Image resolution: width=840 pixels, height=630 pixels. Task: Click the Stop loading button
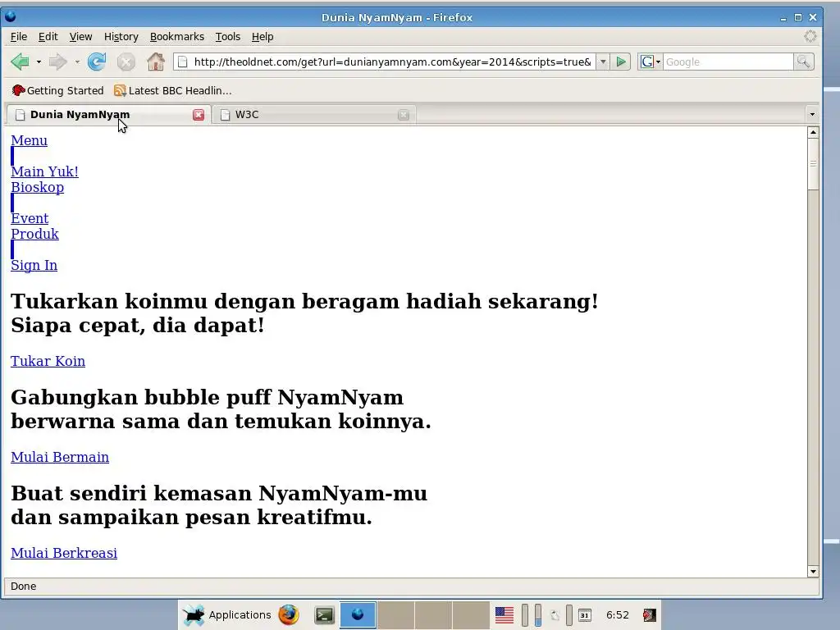(126, 62)
